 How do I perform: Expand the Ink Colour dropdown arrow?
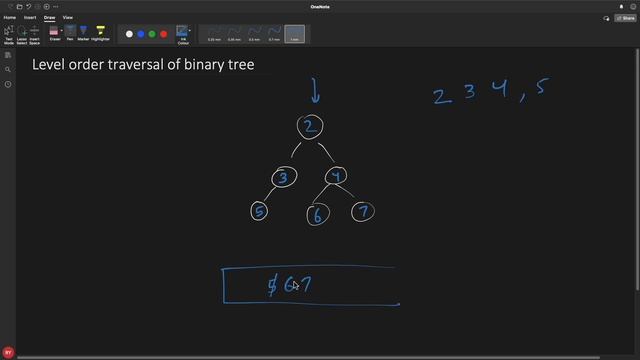click(x=190, y=31)
